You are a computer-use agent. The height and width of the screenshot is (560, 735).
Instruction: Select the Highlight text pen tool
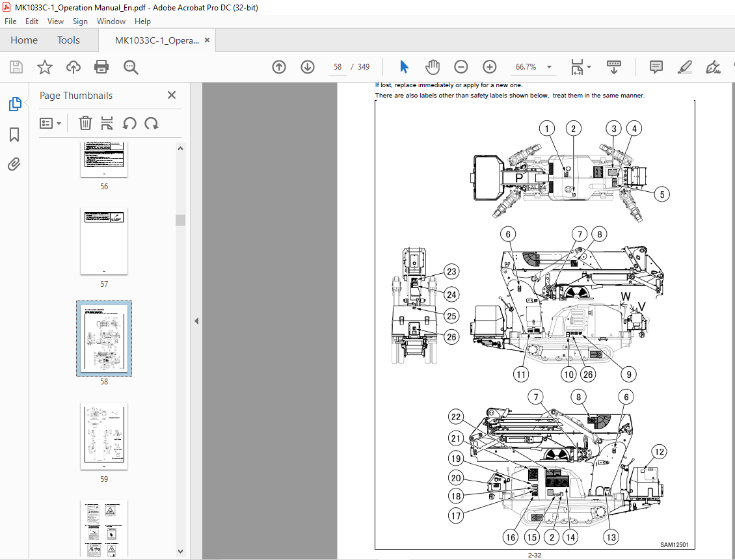pyautogui.click(x=685, y=67)
